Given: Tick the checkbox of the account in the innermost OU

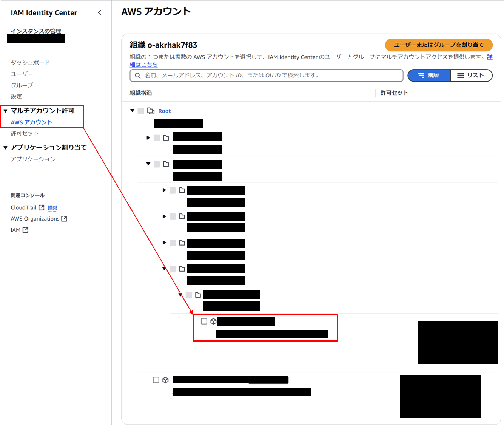Looking at the screenshot, I should [204, 321].
